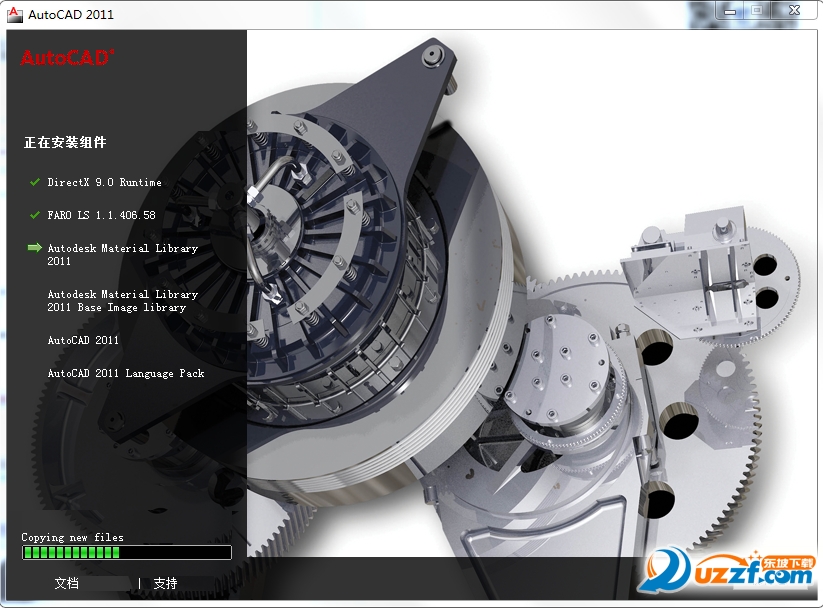Viewport: 823px width, 608px height.
Task: Click the disabled maximize button
Action: pyautogui.click(x=756, y=11)
